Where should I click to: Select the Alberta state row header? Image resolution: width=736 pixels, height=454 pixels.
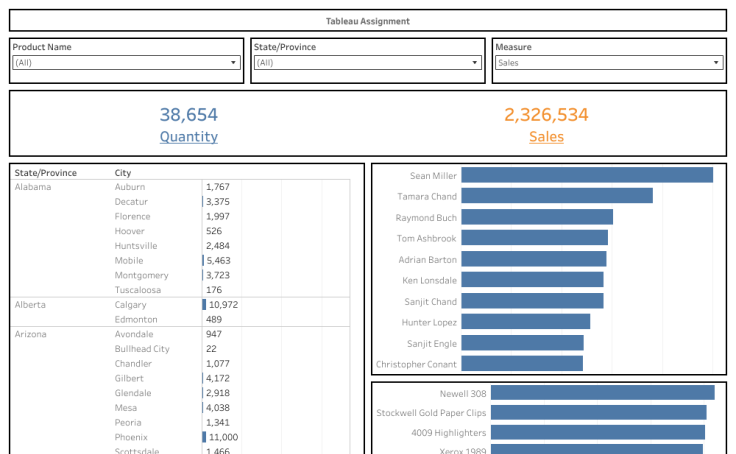[30, 305]
